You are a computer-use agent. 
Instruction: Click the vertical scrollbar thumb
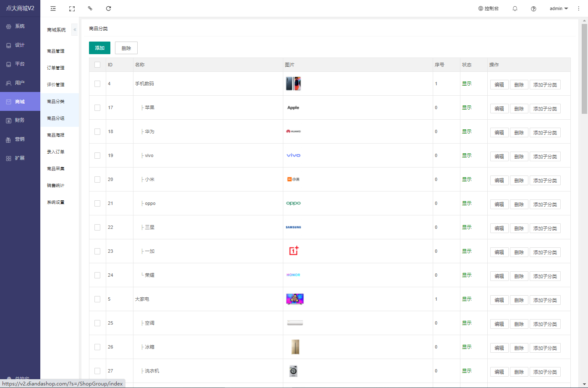point(584,69)
